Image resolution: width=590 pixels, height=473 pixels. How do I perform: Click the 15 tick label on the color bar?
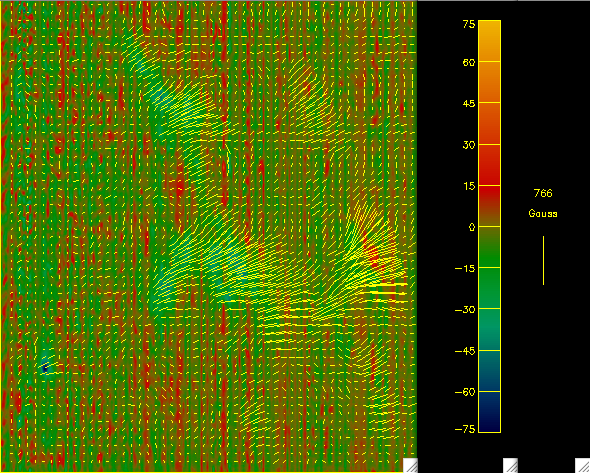click(x=469, y=186)
